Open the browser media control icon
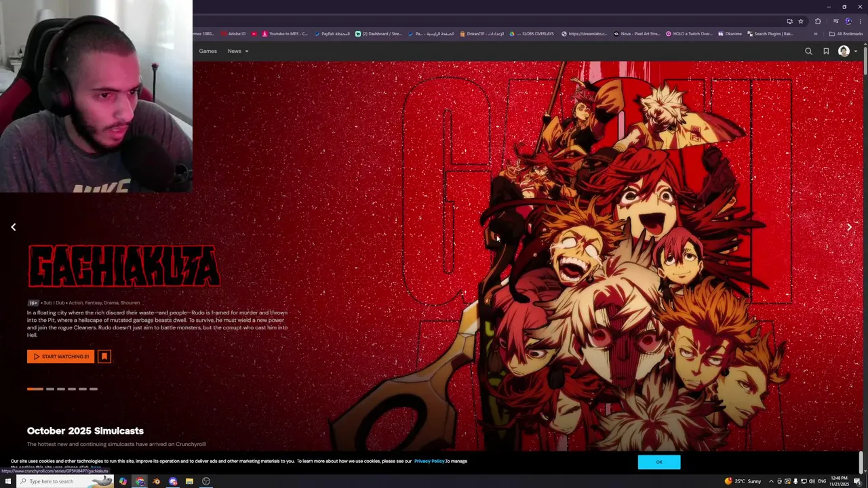 coord(835,21)
